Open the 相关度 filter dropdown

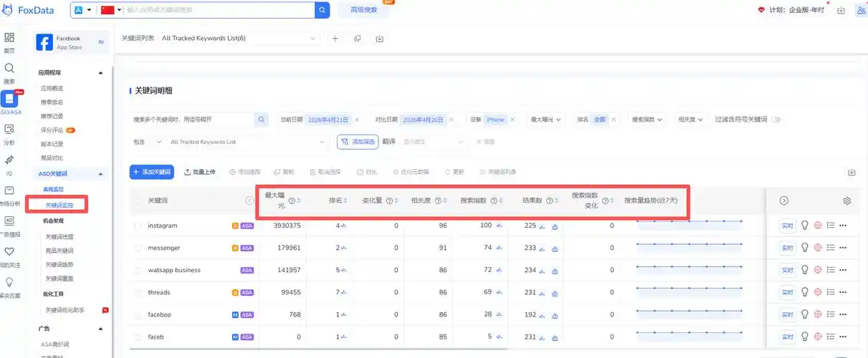point(691,120)
